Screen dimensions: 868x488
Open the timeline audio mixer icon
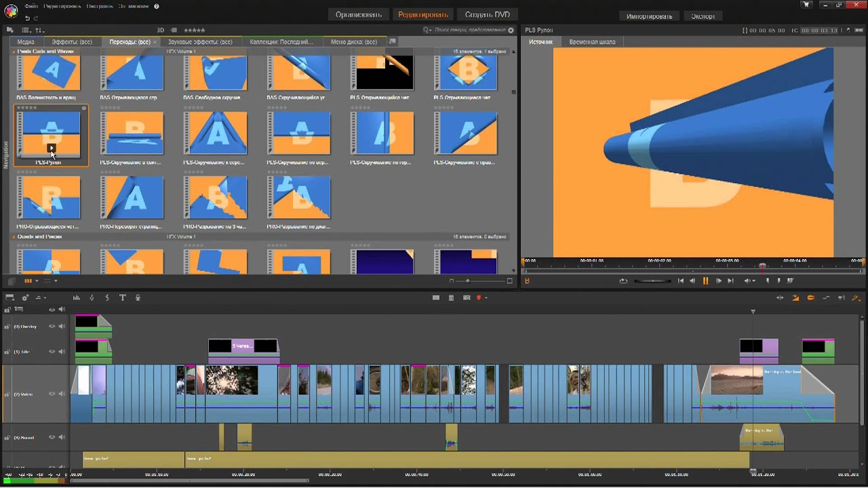pos(77,298)
